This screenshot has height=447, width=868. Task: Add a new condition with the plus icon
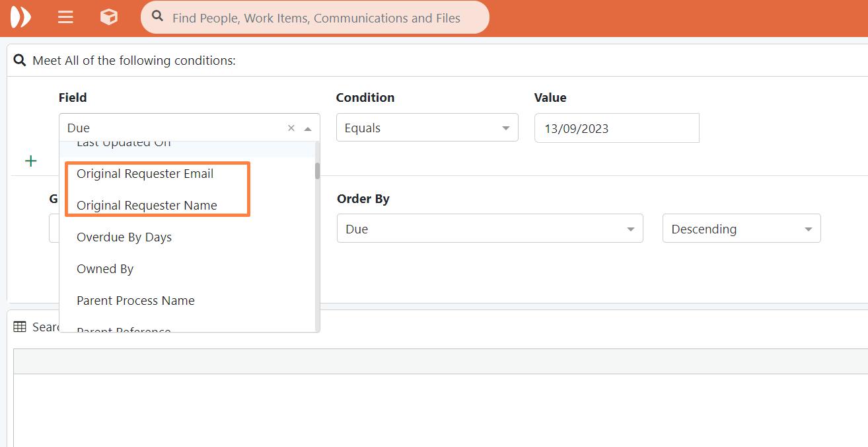point(30,161)
